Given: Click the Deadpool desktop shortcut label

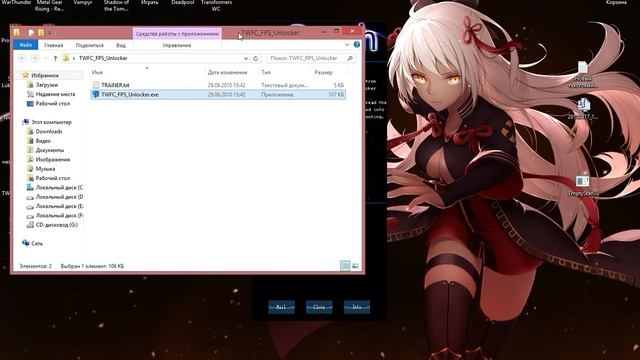Looking at the screenshot, I should tap(182, 2).
